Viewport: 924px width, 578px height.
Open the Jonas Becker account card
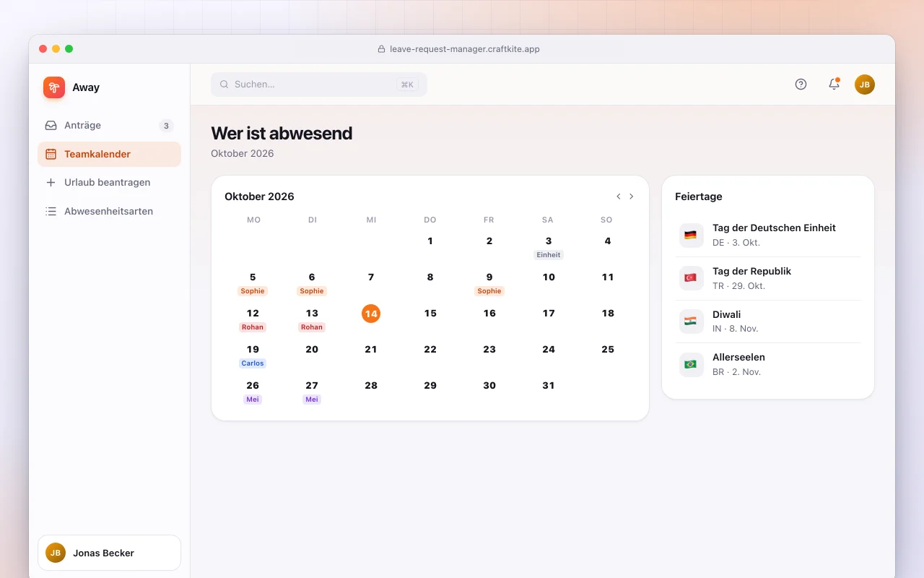point(109,553)
